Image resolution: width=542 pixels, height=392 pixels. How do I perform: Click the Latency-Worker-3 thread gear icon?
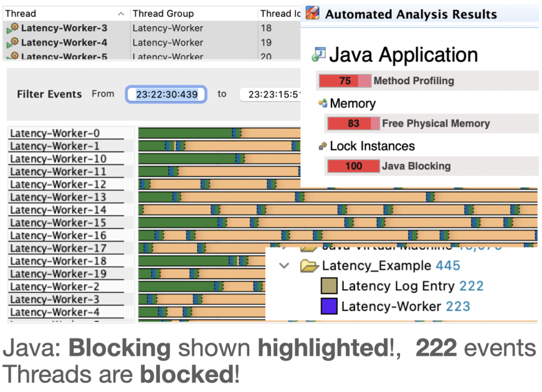[x=12, y=27]
